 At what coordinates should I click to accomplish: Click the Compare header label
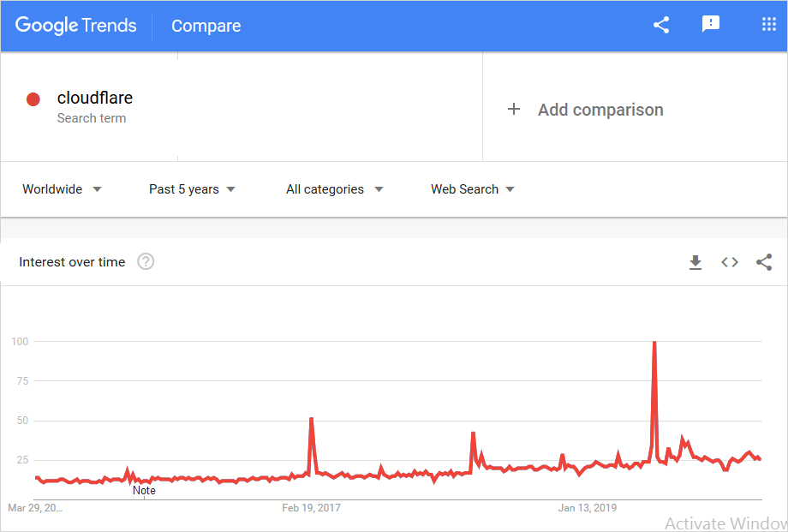pos(206,26)
